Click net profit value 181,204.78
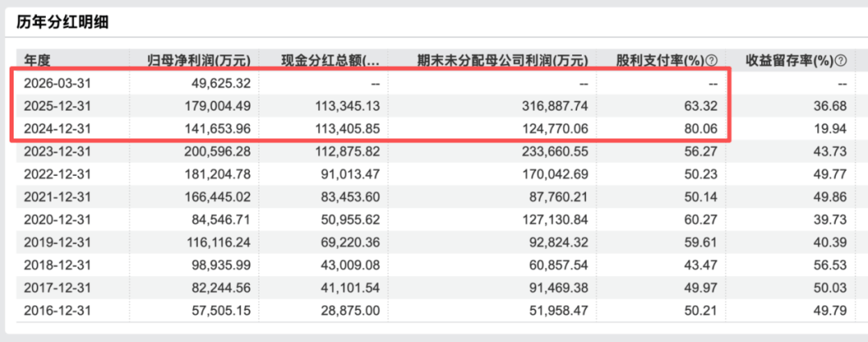The height and width of the screenshot is (342, 868). (x=219, y=174)
